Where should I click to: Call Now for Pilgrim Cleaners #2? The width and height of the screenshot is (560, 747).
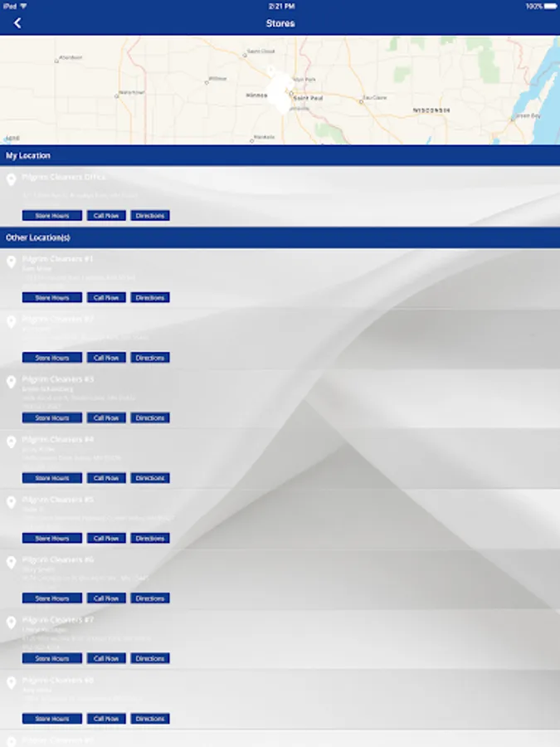(106, 357)
